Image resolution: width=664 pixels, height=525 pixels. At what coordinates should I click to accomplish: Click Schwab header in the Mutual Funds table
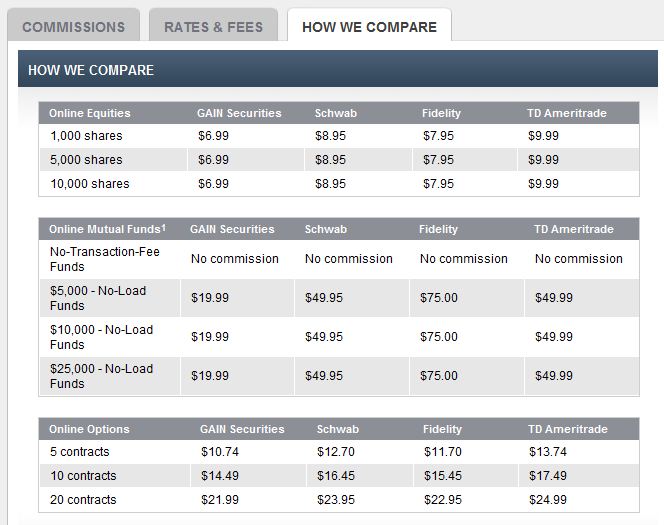[x=326, y=229]
